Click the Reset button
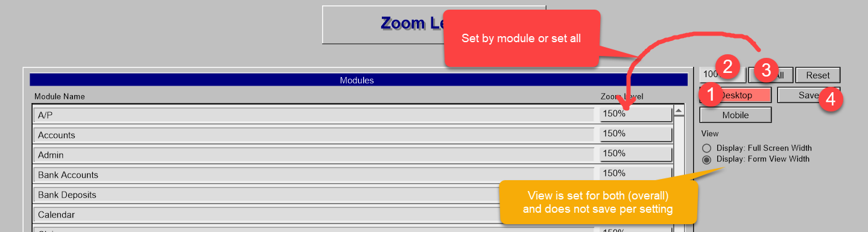This screenshot has width=868, height=232. pyautogui.click(x=818, y=75)
